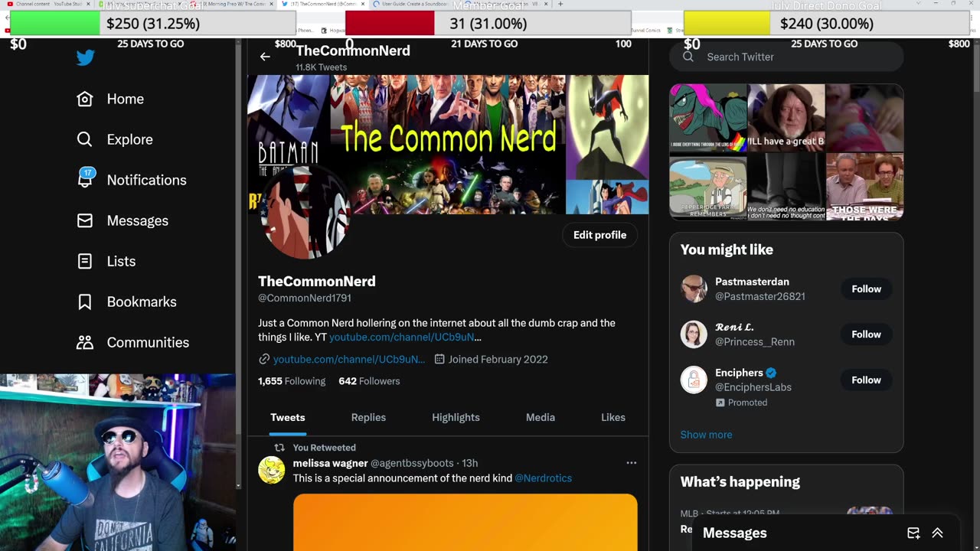The width and height of the screenshot is (980, 551).
Task: Switch to the Highlights tab
Action: (x=456, y=417)
